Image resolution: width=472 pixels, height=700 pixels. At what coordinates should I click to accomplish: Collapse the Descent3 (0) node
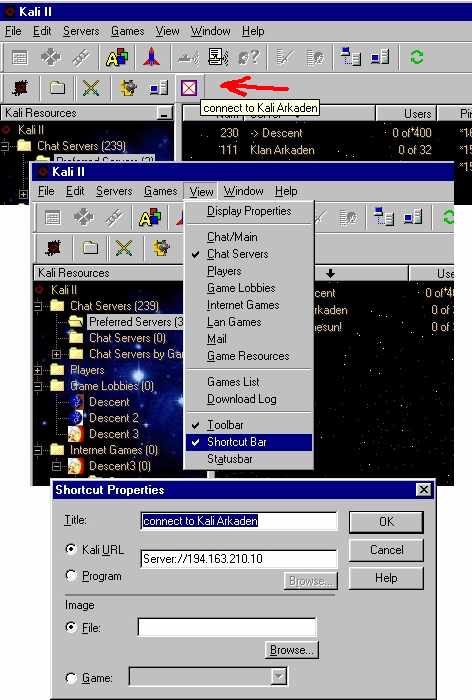(56, 466)
